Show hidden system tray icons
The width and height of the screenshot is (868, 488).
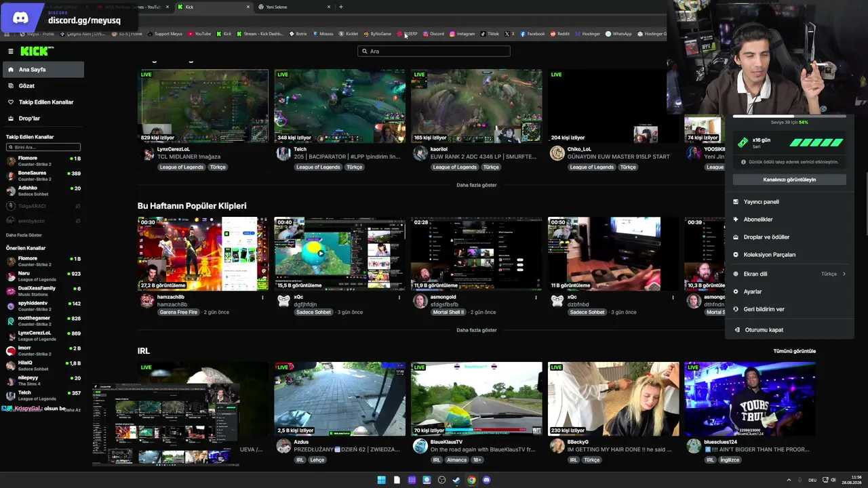pyautogui.click(x=789, y=480)
